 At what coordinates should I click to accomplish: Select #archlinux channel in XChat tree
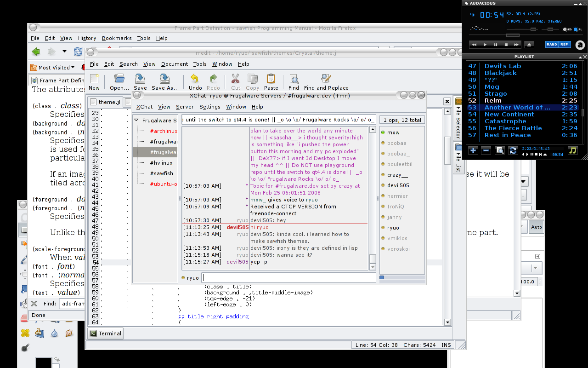[164, 131]
